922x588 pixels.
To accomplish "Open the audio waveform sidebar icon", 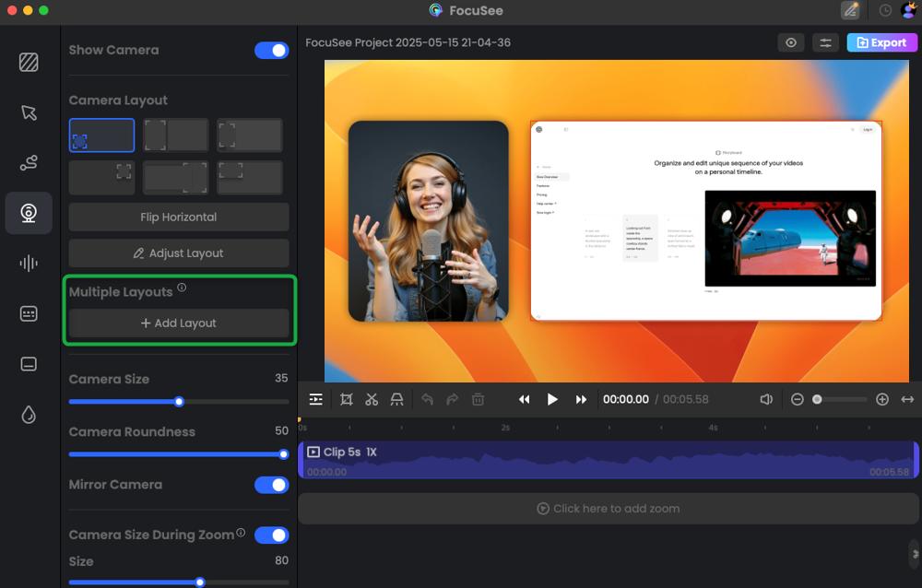I will (x=29, y=263).
